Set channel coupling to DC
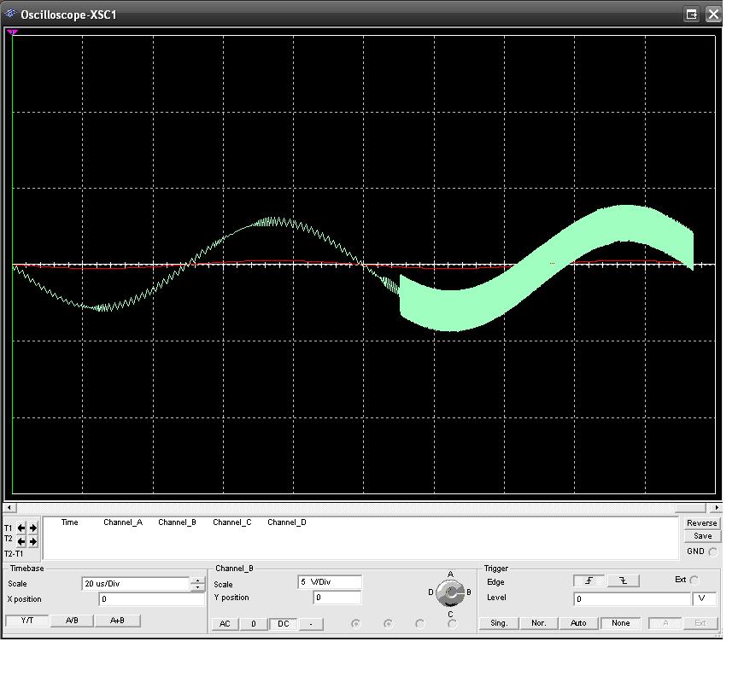This screenshot has height=700, width=744. coord(284,624)
